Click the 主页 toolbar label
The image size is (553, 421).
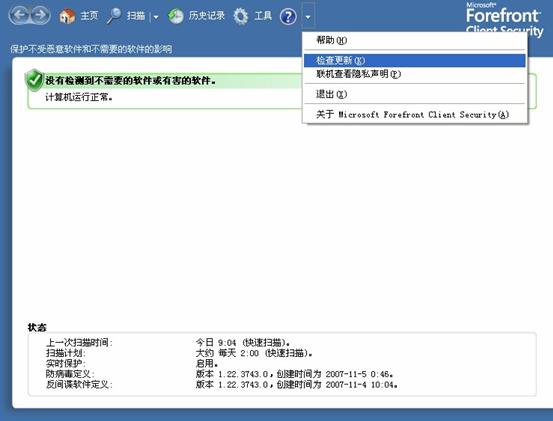click(x=89, y=16)
